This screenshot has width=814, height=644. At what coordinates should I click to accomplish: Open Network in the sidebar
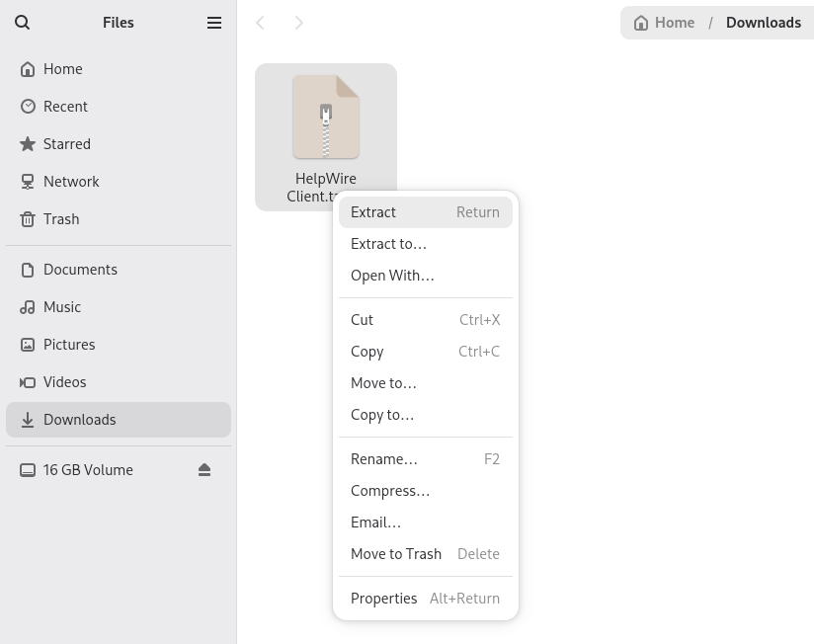[x=119, y=182]
